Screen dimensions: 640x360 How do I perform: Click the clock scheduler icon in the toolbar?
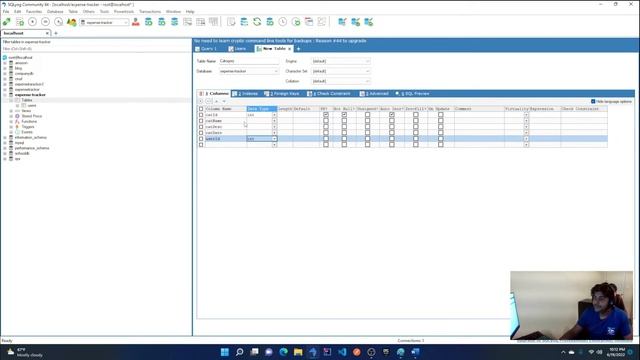282,22
